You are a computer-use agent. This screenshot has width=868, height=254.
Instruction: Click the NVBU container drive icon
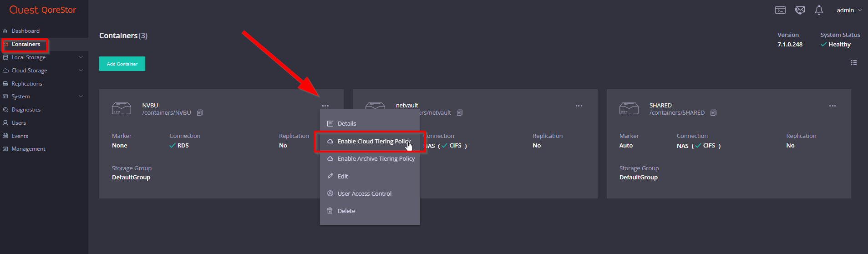tap(122, 108)
